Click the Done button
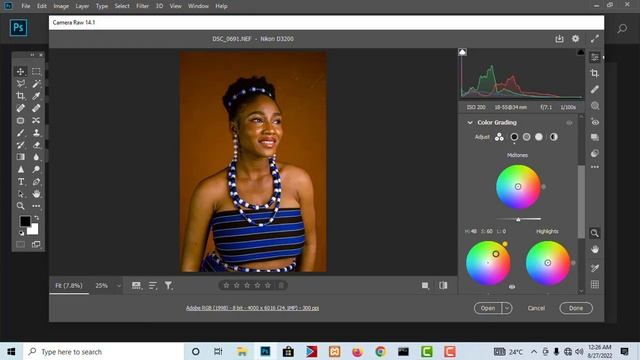Image resolution: width=640 pixels, height=360 pixels. (x=576, y=308)
